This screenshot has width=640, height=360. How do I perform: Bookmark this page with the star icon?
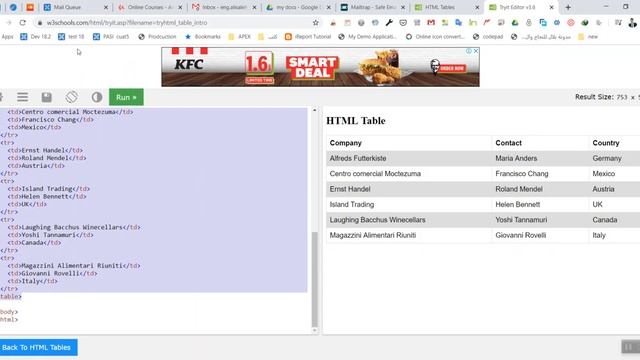pos(316,23)
